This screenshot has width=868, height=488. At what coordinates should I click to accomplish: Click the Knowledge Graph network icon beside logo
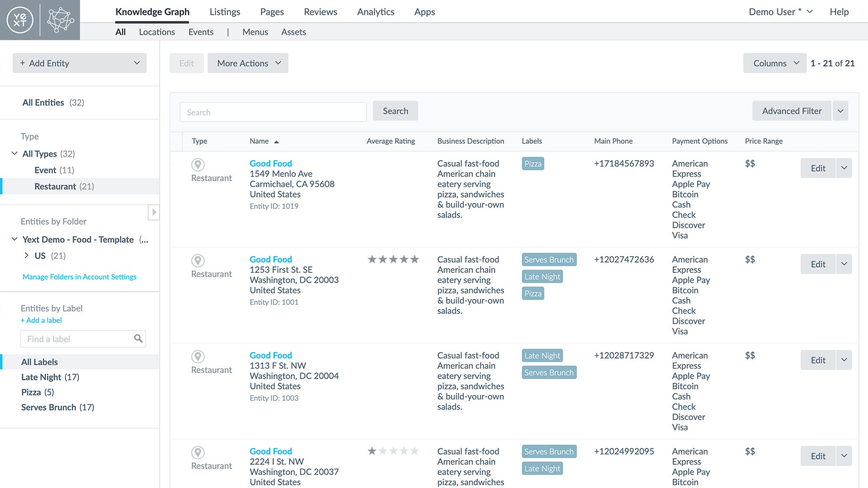[60, 19]
